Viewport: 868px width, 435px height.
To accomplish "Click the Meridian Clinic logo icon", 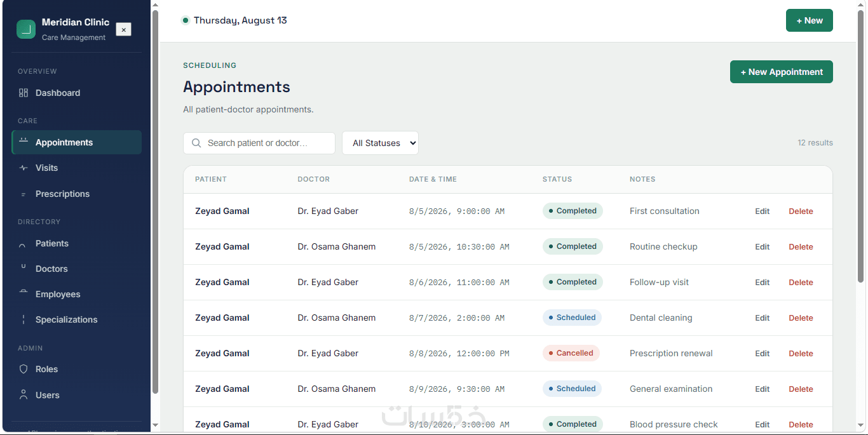I will 26,29.
